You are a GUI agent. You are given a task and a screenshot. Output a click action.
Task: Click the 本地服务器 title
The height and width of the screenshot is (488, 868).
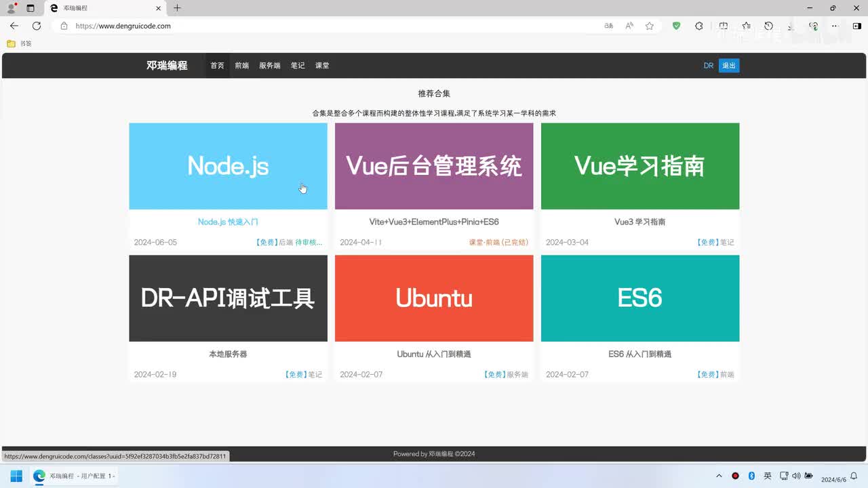pyautogui.click(x=228, y=354)
